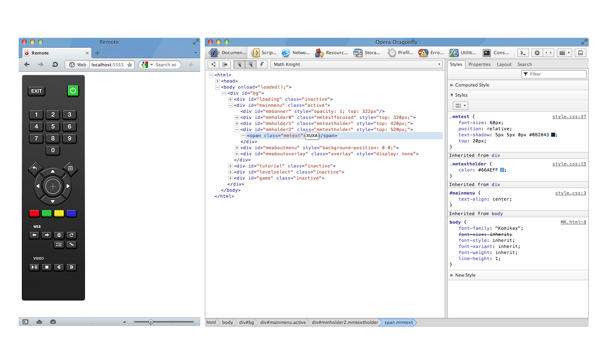
Task: Open the style.css:37 source link
Action: pos(569,116)
